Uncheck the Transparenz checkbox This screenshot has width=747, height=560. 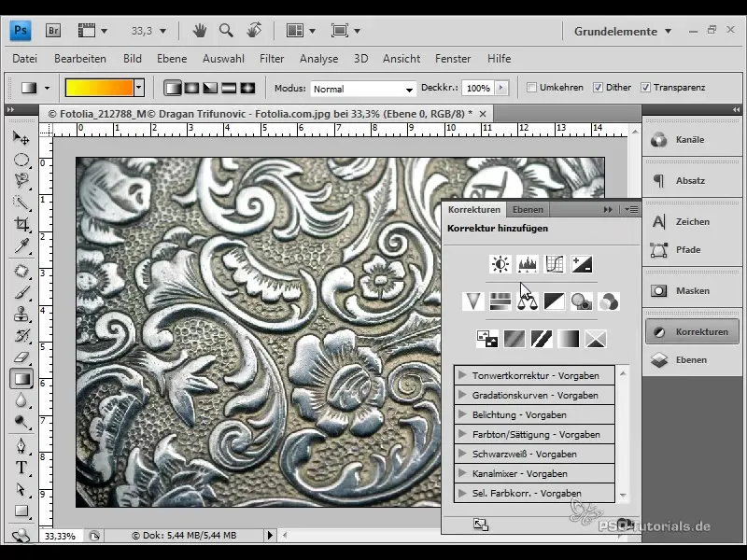pos(645,88)
